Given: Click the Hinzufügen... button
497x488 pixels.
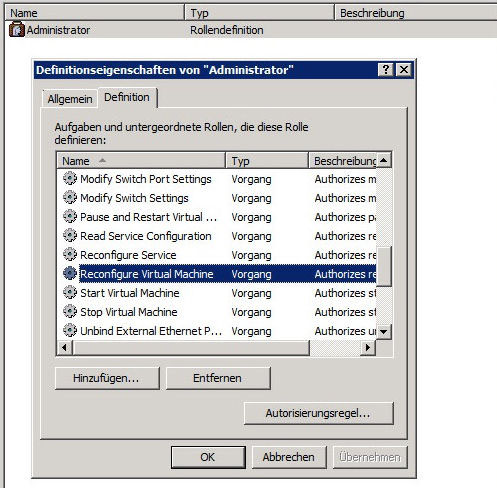Looking at the screenshot, I should [x=107, y=378].
